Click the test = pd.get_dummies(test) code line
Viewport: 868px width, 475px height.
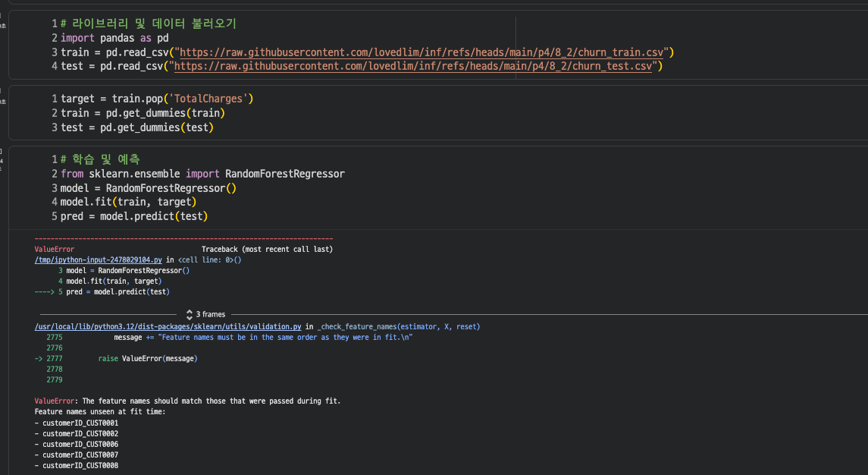point(136,127)
